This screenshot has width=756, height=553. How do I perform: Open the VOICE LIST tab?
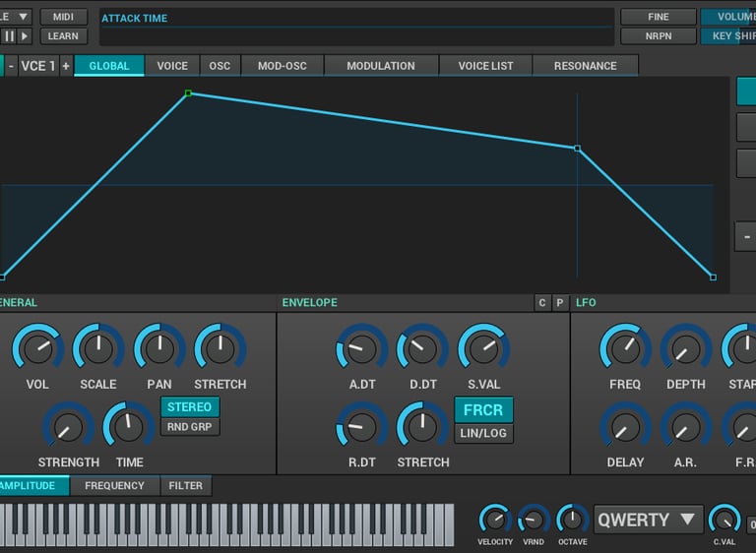485,66
